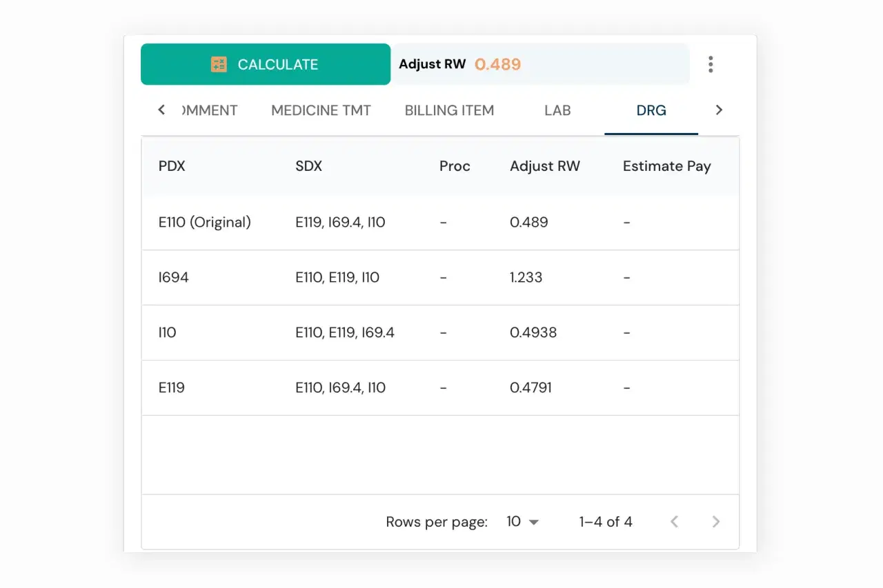Viewport: 883px width, 588px height.
Task: Click the Estimate Pay column header
Action: tap(666, 166)
